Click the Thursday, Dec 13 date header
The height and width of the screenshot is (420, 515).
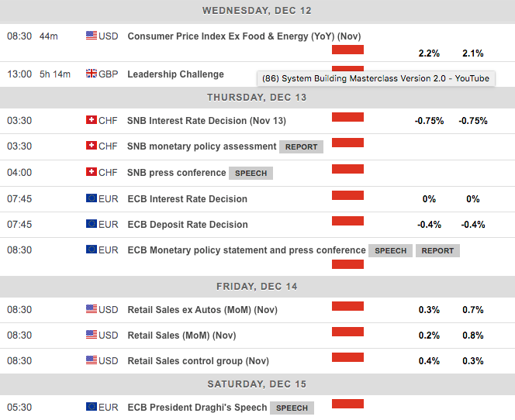(x=257, y=97)
